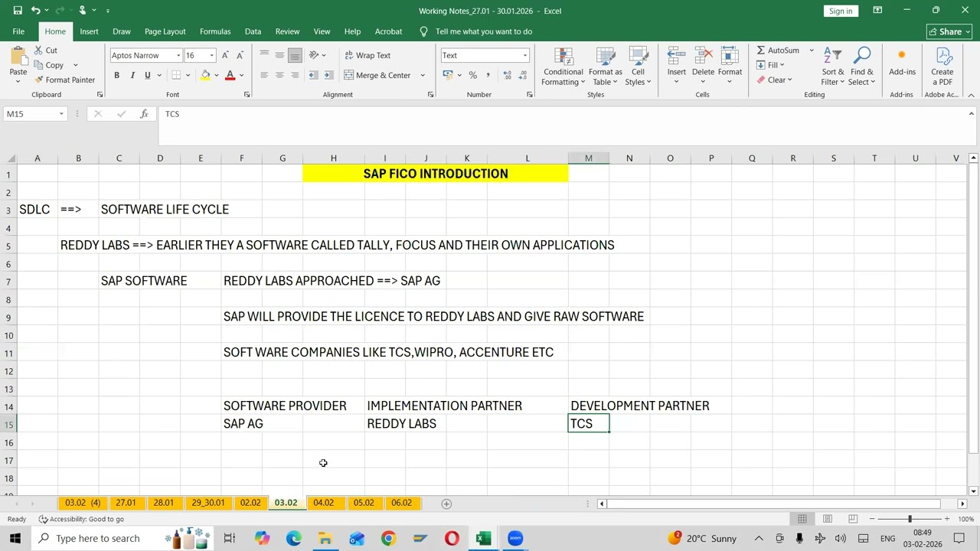980x551 pixels.
Task: Add a new sheet with plus icon
Action: pos(446,504)
